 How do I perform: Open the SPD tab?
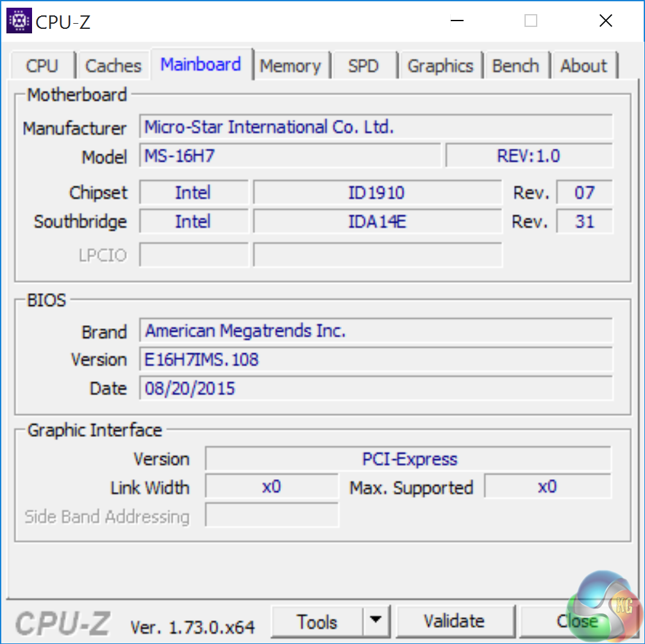tap(364, 65)
